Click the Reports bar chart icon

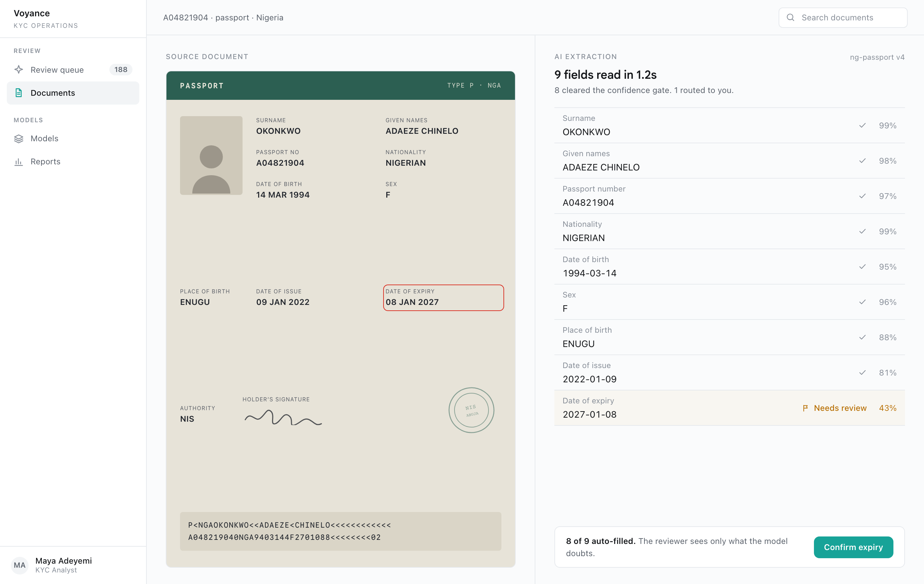[19, 162]
